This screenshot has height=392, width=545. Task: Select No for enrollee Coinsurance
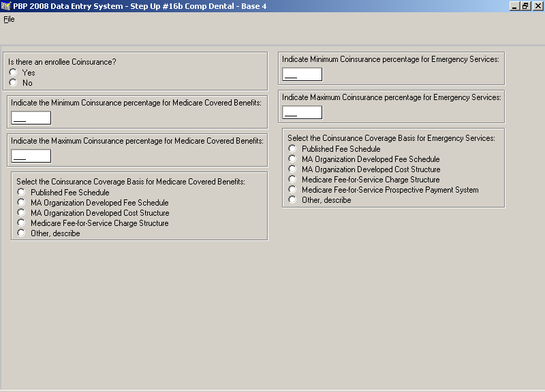[13, 82]
